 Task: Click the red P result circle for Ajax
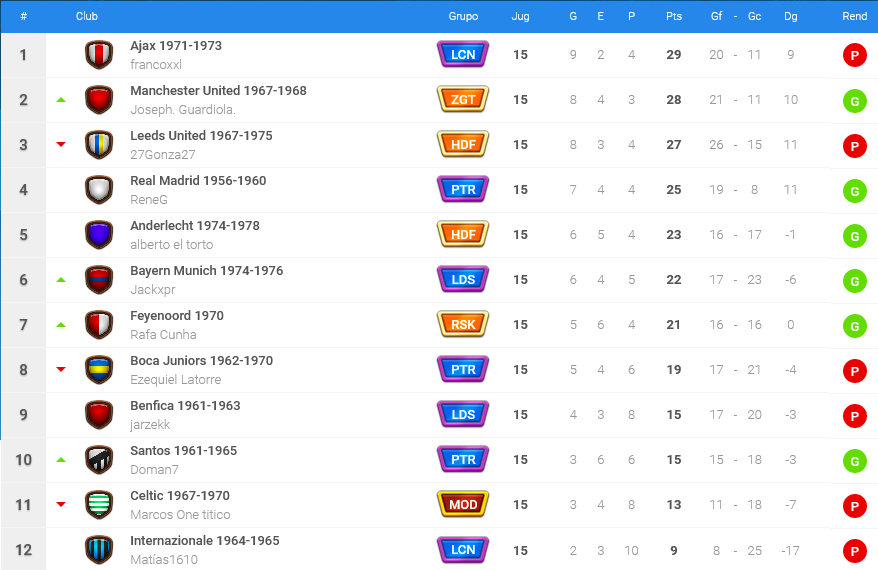point(854,55)
